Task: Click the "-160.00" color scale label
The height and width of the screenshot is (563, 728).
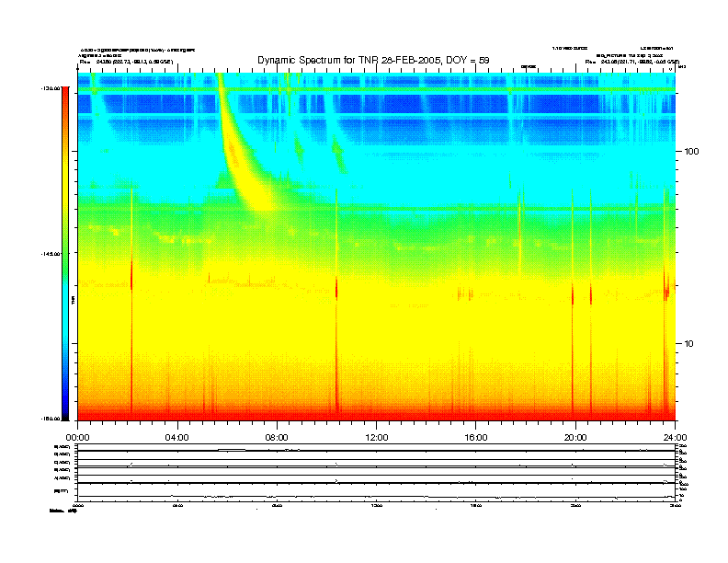Action: [x=50, y=419]
